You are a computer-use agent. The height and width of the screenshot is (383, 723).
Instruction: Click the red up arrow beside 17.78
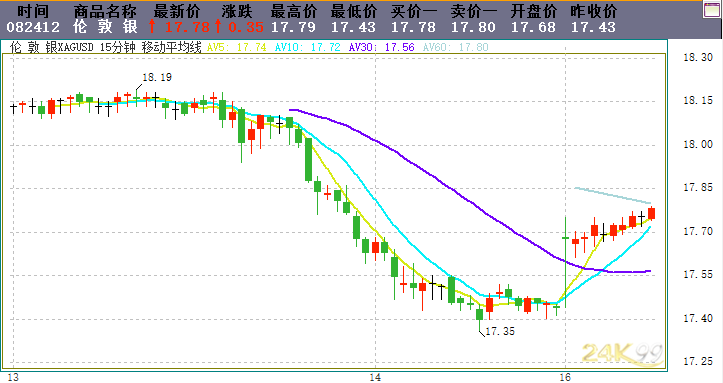tap(152, 26)
